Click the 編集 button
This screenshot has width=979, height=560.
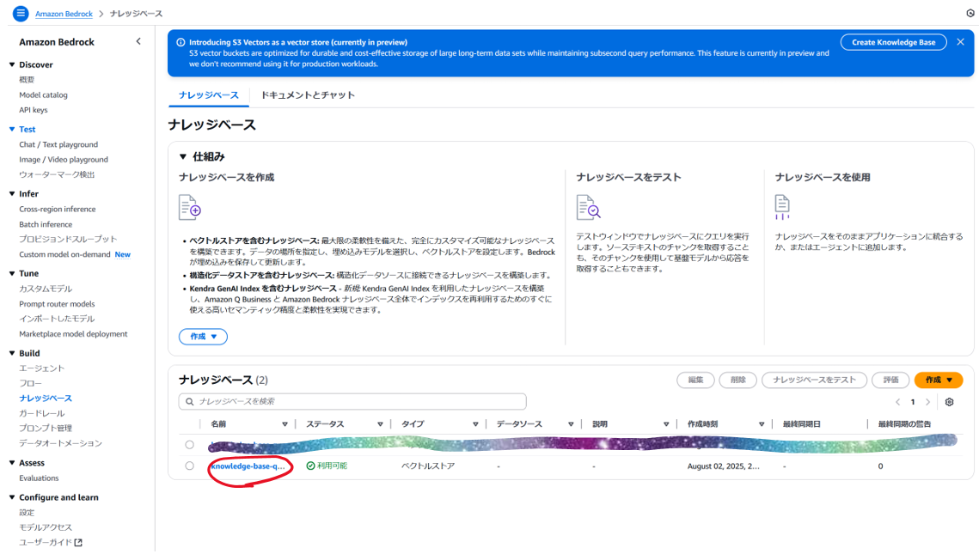coord(695,380)
